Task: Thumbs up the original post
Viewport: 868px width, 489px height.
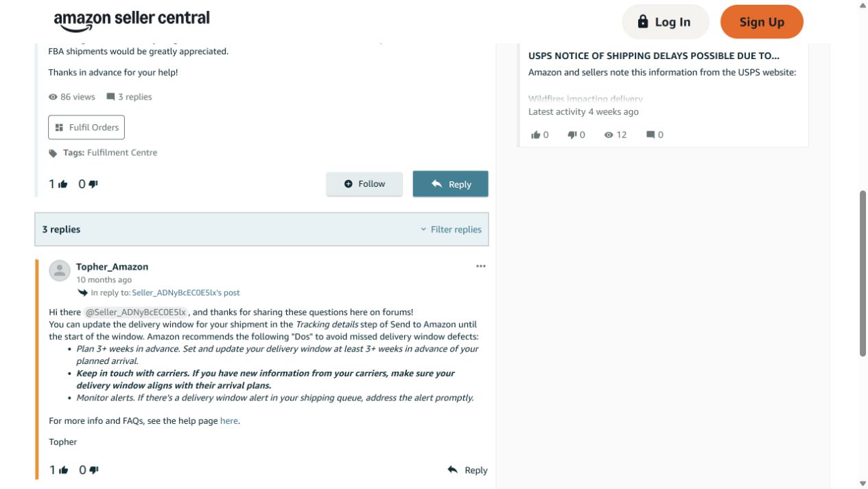Action: click(x=63, y=184)
